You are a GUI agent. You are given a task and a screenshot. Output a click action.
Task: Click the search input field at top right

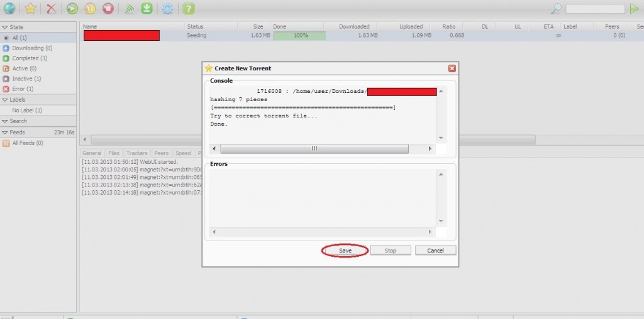pyautogui.click(x=595, y=9)
